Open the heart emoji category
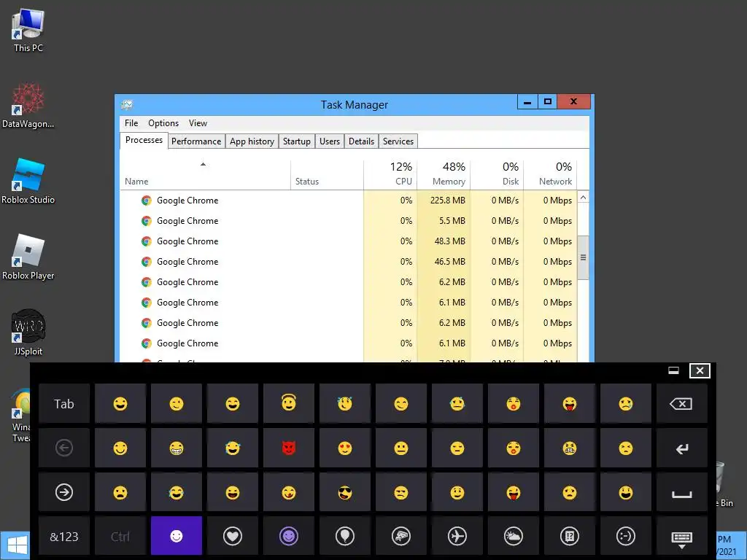The height and width of the screenshot is (560, 747). tap(233, 536)
